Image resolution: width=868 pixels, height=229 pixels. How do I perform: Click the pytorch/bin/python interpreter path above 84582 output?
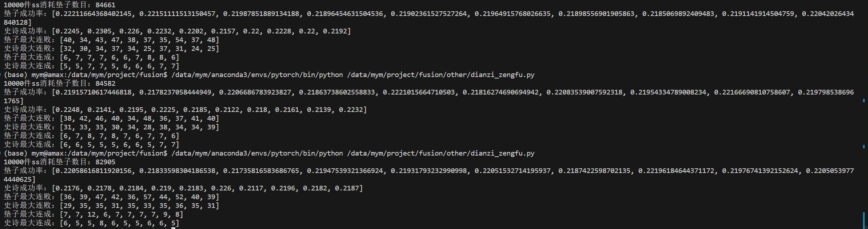click(x=257, y=75)
